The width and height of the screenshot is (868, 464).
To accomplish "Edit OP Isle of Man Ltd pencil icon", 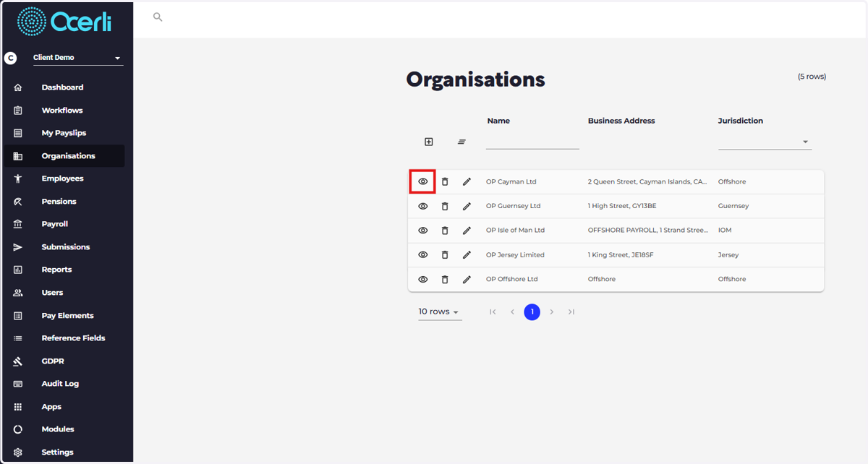I will pos(467,231).
